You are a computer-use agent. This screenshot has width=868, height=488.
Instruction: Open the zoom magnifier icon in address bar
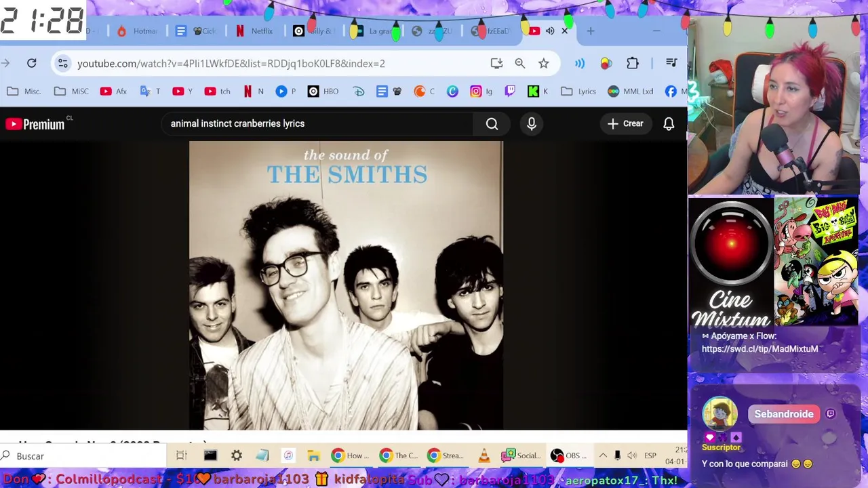519,63
